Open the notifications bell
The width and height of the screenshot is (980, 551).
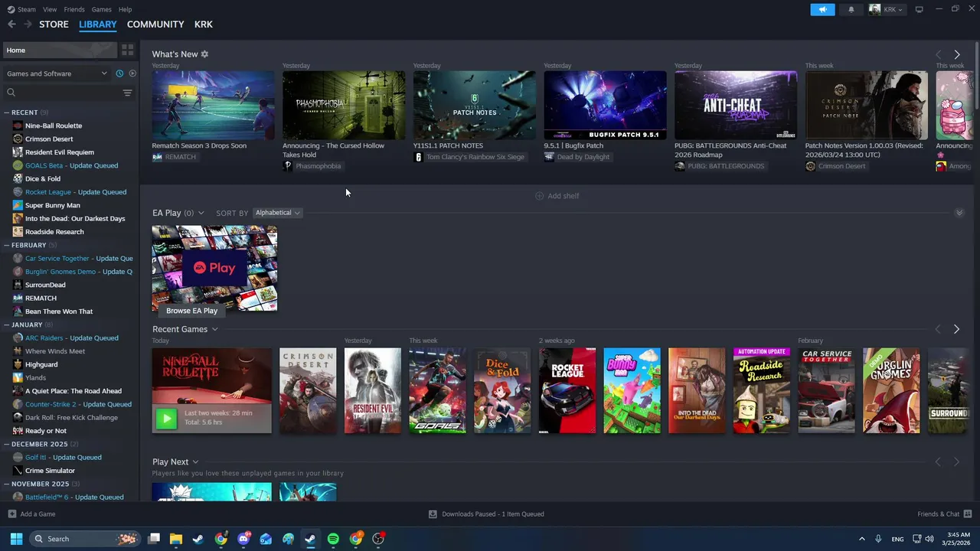(851, 9)
